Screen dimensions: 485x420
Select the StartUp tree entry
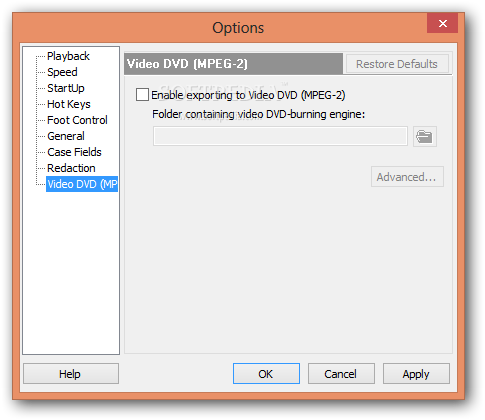(x=66, y=88)
